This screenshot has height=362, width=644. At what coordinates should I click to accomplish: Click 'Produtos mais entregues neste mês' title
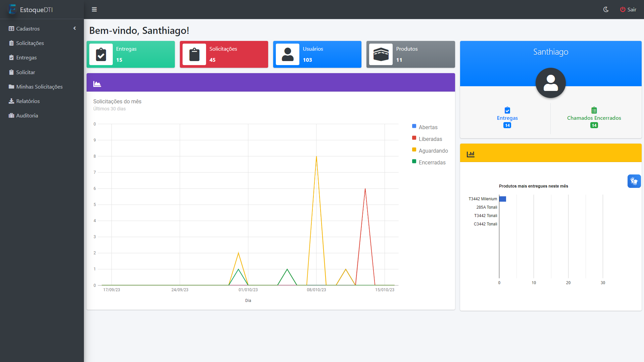[x=533, y=186]
